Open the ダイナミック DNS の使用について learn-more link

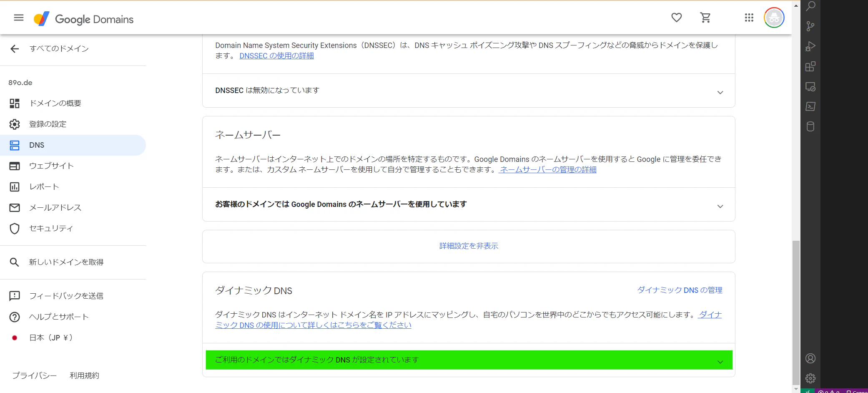pos(313,325)
